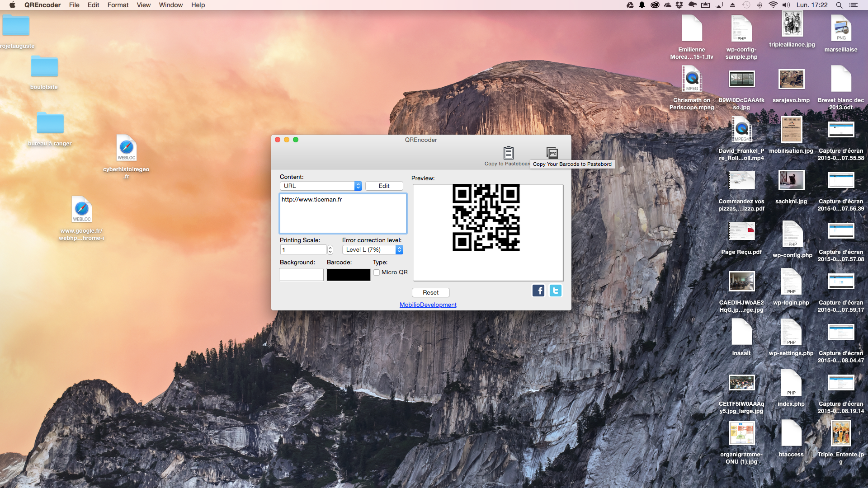Open the MobilioDevelopment link
Screen dimensions: 868x488
click(x=428, y=305)
